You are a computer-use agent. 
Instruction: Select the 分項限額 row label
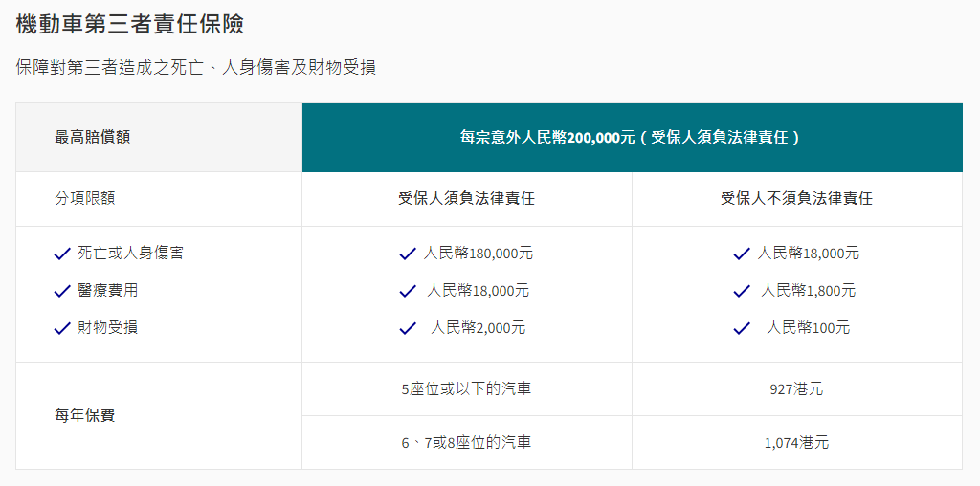coord(85,199)
